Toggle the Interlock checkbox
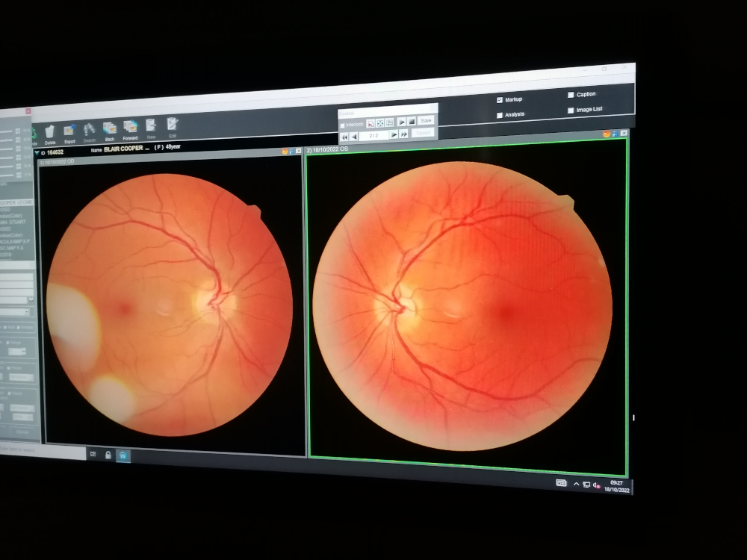 [343, 125]
